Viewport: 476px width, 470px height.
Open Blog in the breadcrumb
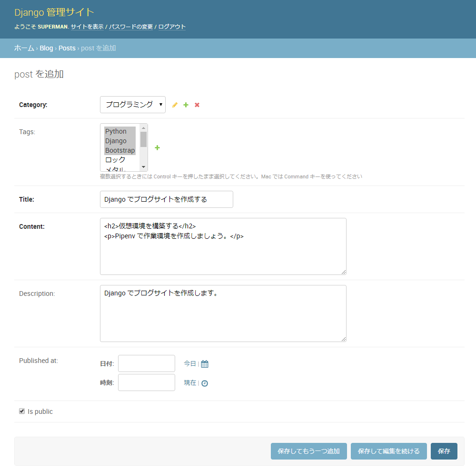(x=46, y=48)
